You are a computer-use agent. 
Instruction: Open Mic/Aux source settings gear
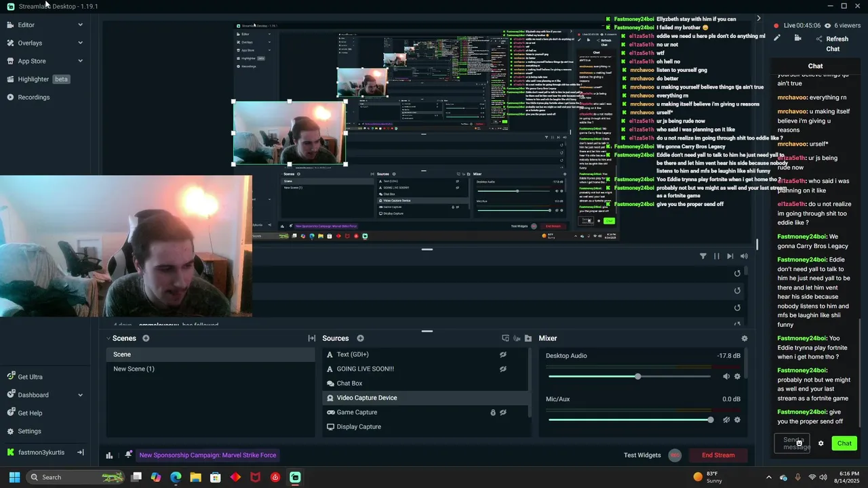click(x=738, y=420)
